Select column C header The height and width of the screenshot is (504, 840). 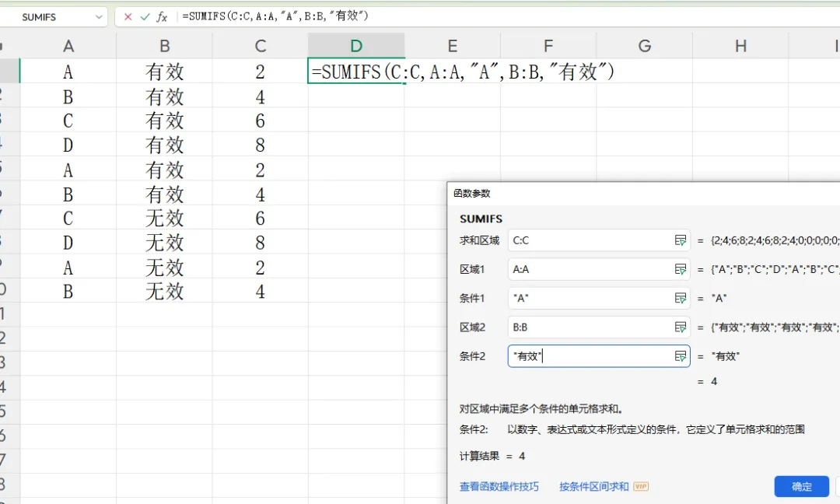[x=261, y=46]
